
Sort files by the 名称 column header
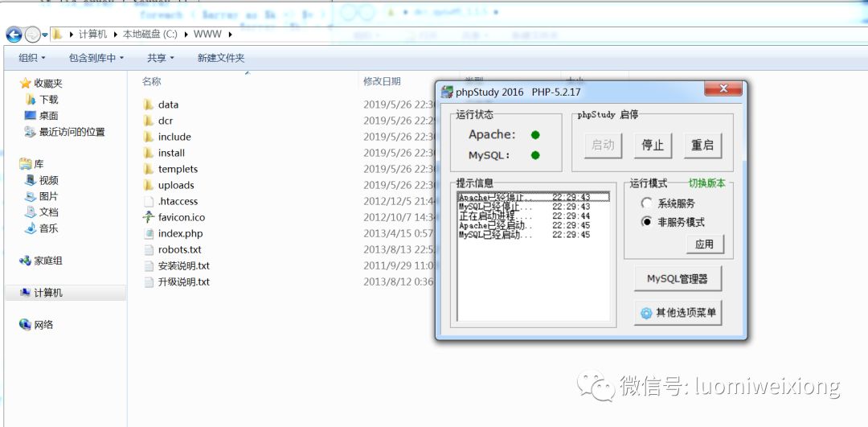coord(151,81)
